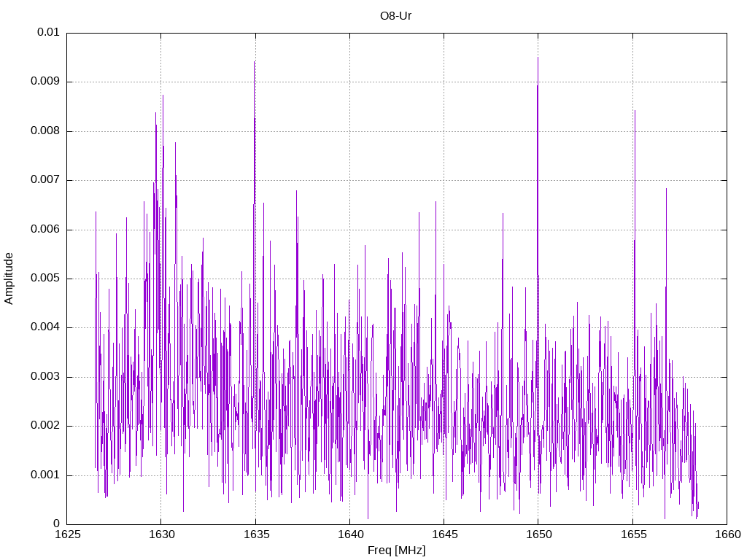This screenshot has height=560, width=747.
Task: Click the Freq [MHz] x-axis label
Action: (x=396, y=550)
